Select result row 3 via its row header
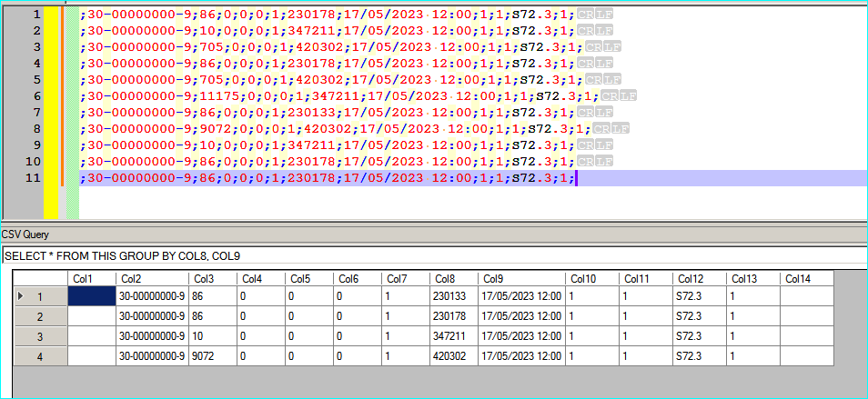The image size is (868, 399). click(40, 336)
